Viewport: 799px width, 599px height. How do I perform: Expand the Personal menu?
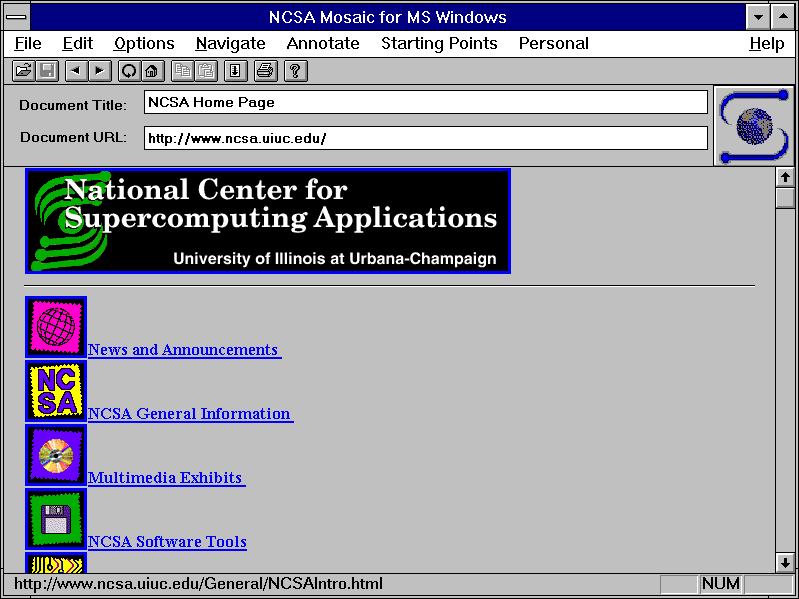[553, 44]
